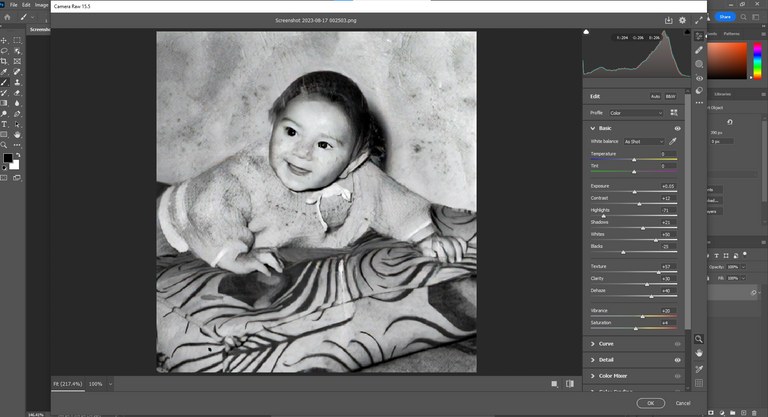The image size is (768, 417).
Task: Toggle visibility of Color Mixer edits
Action: 677,376
